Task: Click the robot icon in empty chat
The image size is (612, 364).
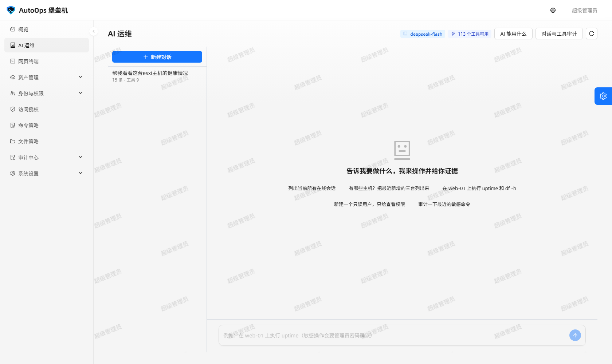Action: 402,150
